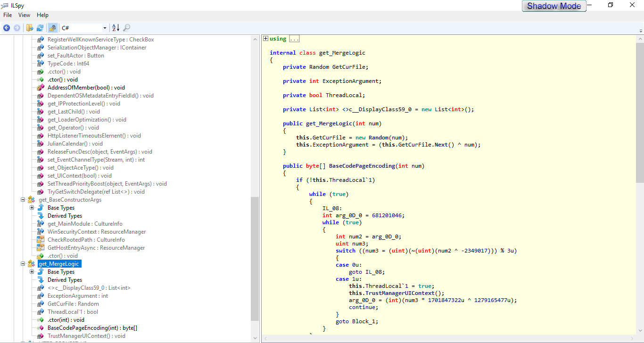Open the View menu
Image resolution: width=644 pixels, height=343 pixels.
[x=24, y=15]
